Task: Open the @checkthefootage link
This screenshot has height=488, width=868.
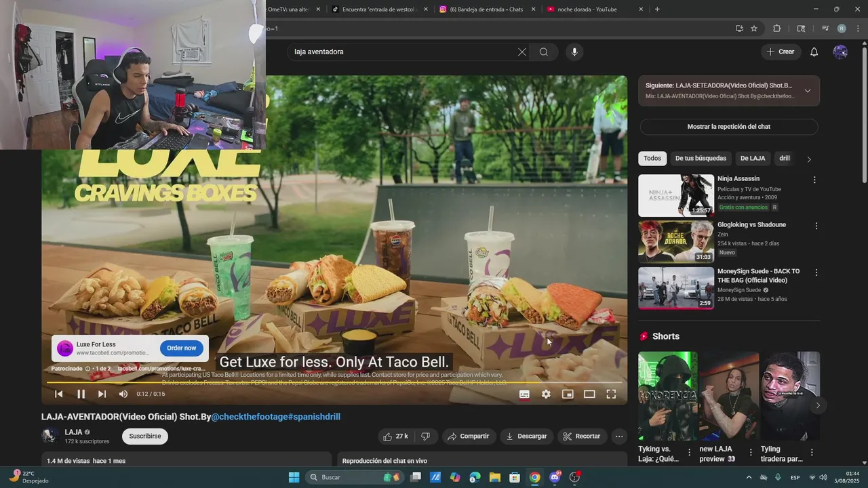Action: [249, 417]
